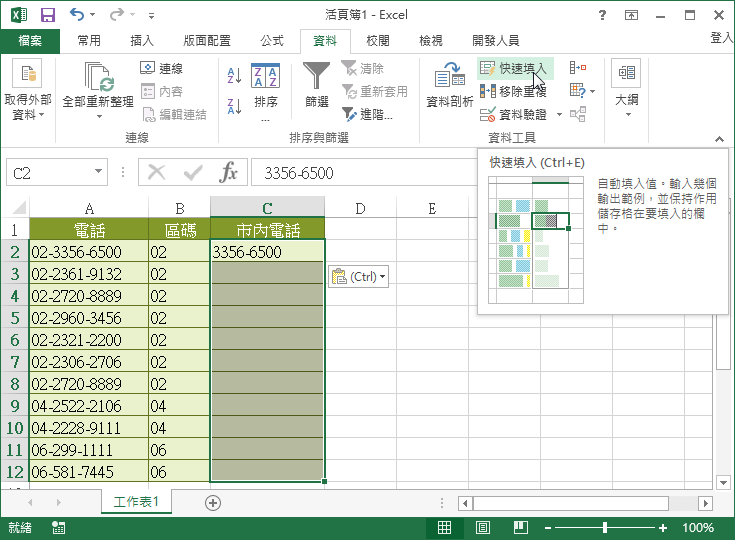
Task: Select cell containing 04-2522-2106
Action: tap(89, 405)
